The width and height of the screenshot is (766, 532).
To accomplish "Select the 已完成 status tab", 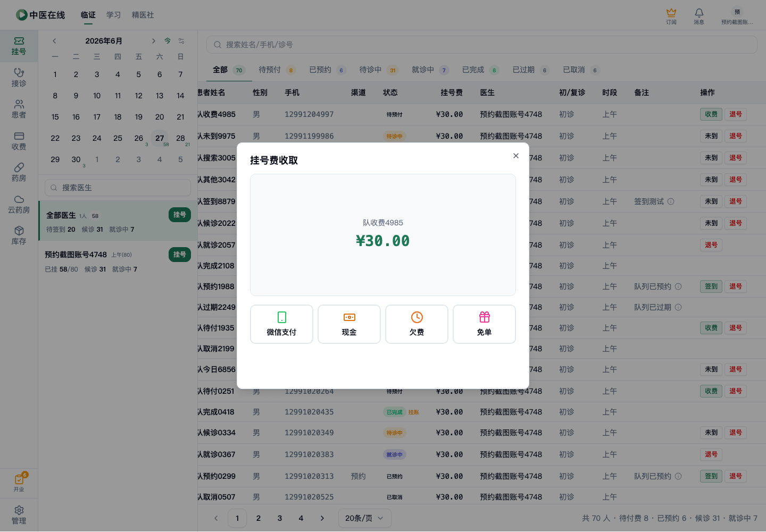I will click(x=480, y=70).
